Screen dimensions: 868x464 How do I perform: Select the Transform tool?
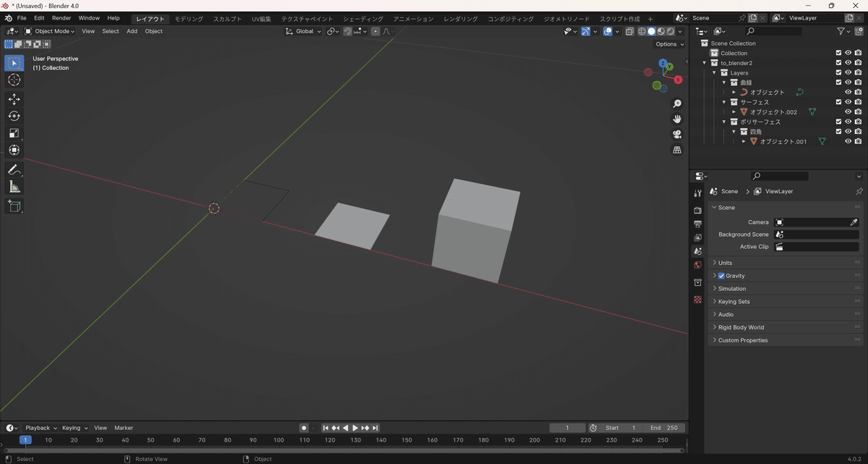(x=14, y=150)
